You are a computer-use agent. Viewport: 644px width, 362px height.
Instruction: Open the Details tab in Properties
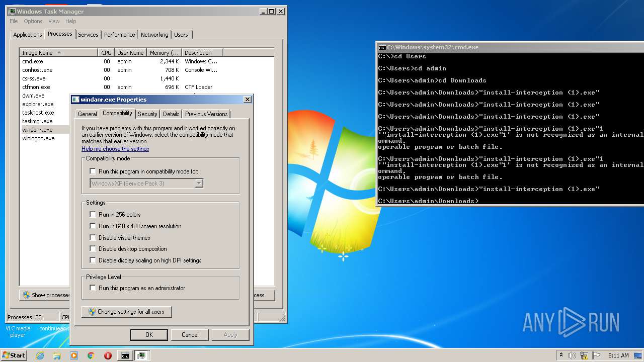171,114
